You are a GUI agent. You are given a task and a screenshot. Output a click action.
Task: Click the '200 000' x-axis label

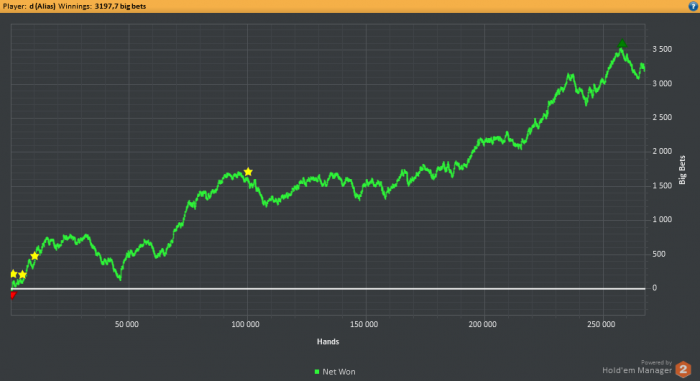coord(482,324)
